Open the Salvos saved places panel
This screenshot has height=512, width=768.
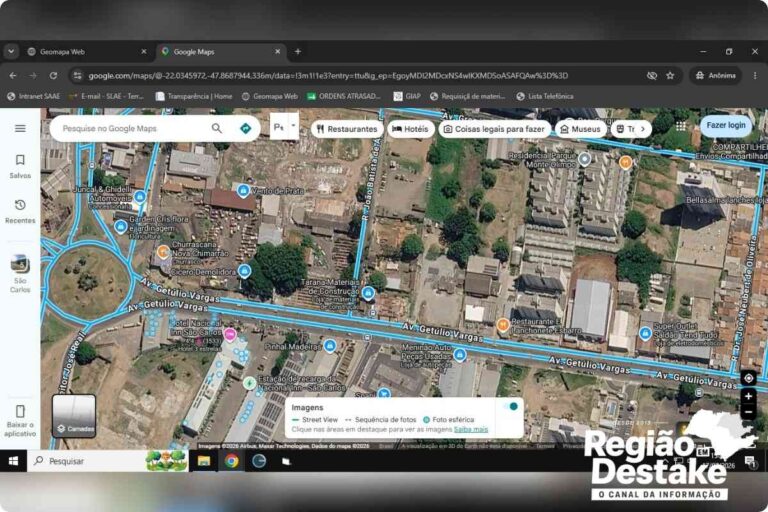[x=20, y=167]
